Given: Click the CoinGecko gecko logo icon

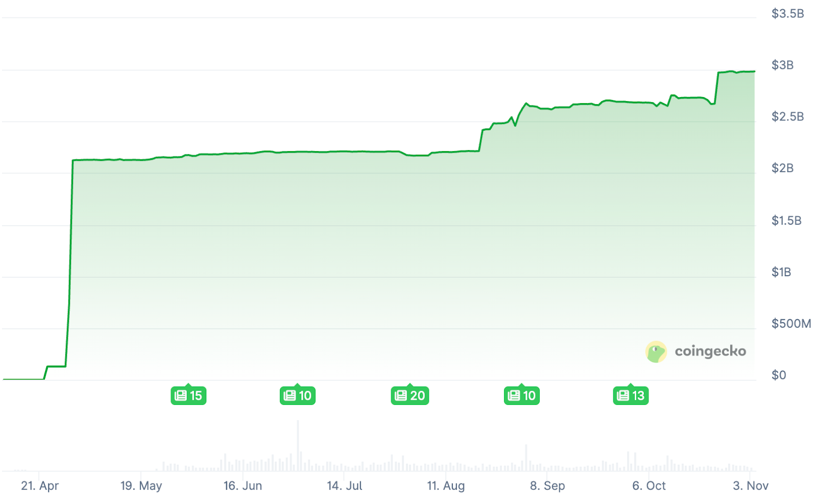Looking at the screenshot, I should coord(656,352).
